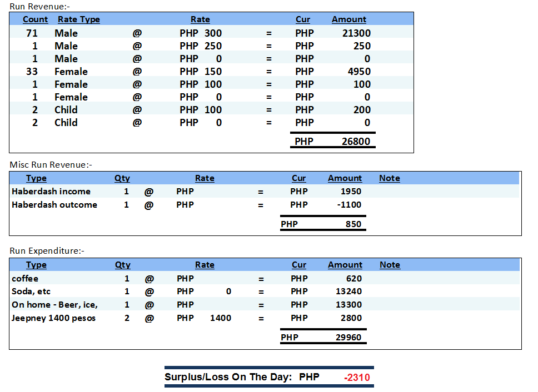The height and width of the screenshot is (392, 538).
Task: Select the 21300 amount cell
Action: point(356,33)
